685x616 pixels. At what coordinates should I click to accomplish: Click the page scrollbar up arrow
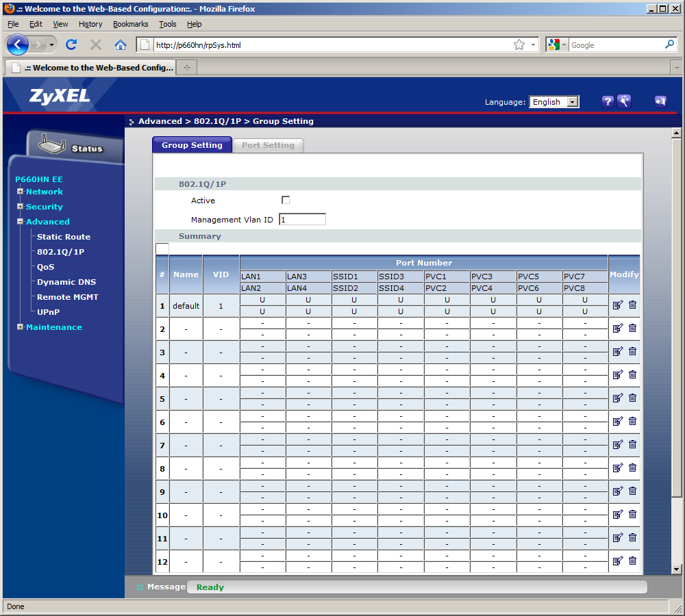pyautogui.click(x=676, y=132)
